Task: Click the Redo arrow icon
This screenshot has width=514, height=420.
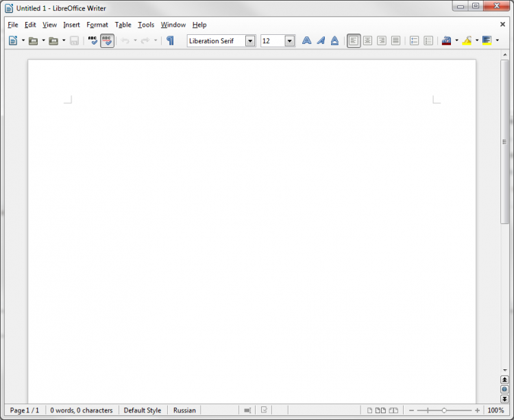Action: (x=145, y=40)
